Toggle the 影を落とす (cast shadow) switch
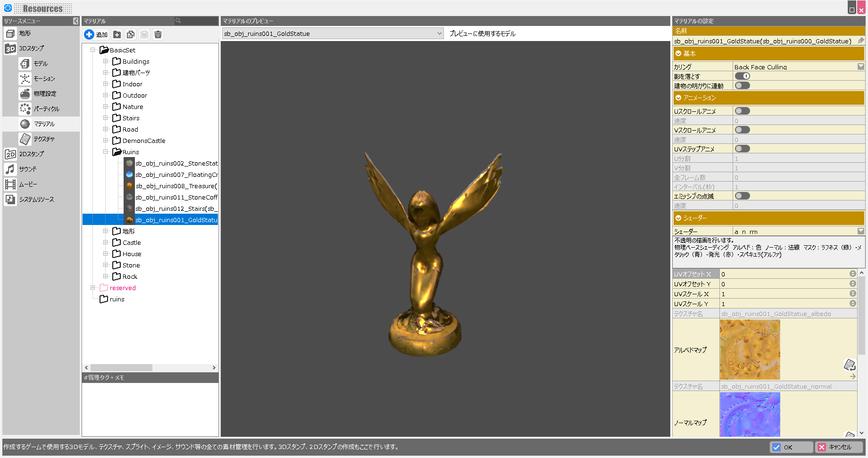 pos(743,76)
